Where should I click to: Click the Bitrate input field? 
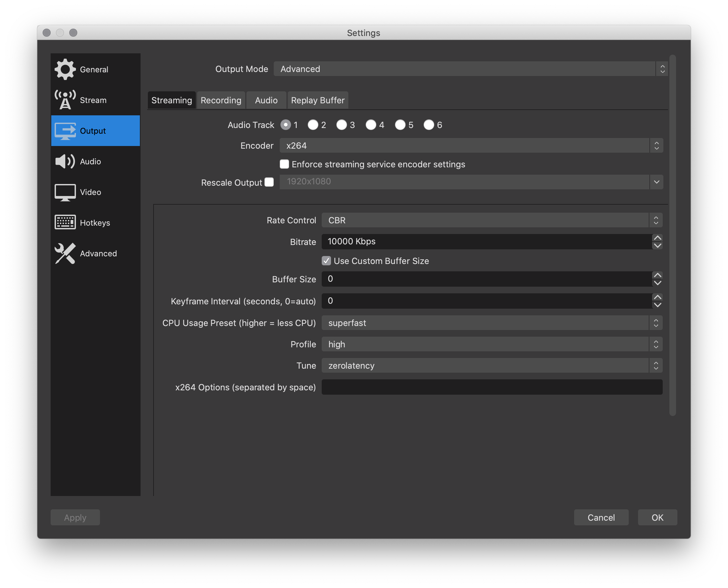[488, 241]
